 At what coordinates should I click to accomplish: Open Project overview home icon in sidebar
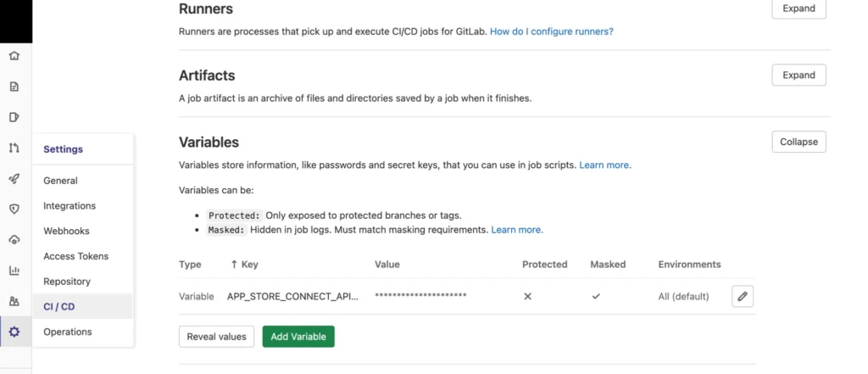(14, 56)
